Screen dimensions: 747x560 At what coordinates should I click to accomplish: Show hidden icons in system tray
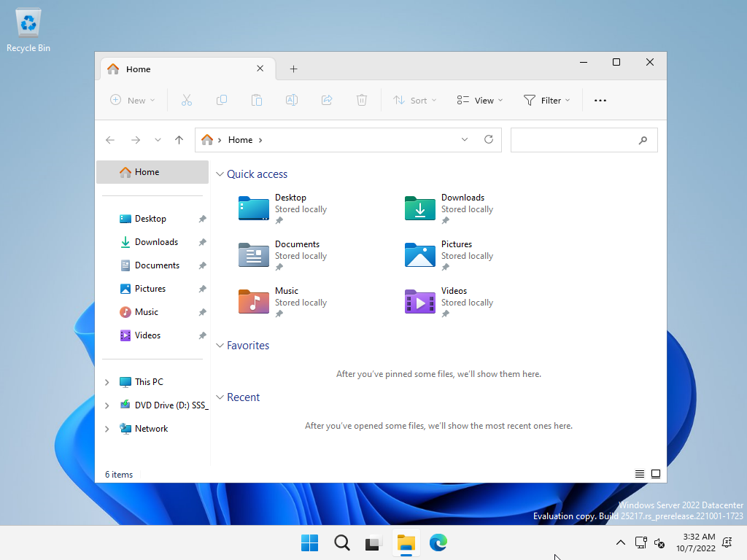tap(620, 542)
